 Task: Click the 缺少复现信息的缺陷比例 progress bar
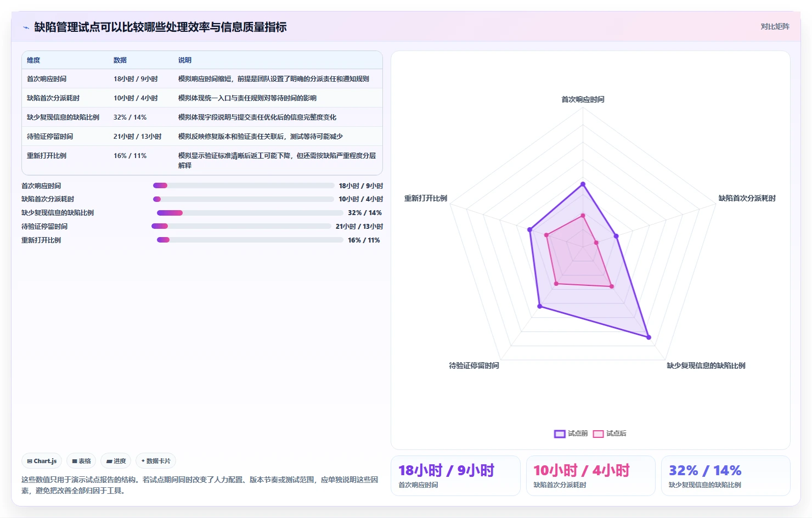click(250, 213)
